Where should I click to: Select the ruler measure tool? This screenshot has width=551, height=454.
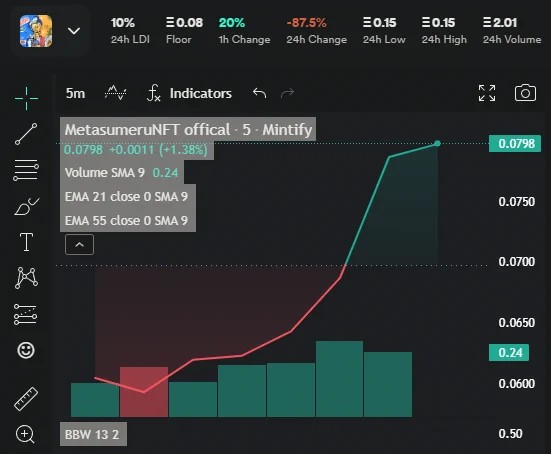pos(26,399)
